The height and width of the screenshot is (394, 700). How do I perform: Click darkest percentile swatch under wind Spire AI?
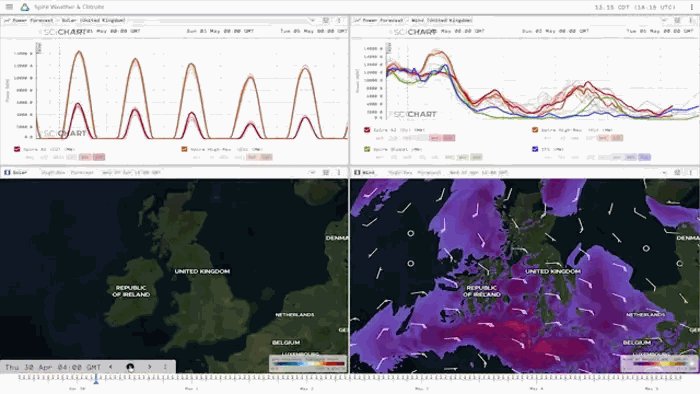pos(449,138)
